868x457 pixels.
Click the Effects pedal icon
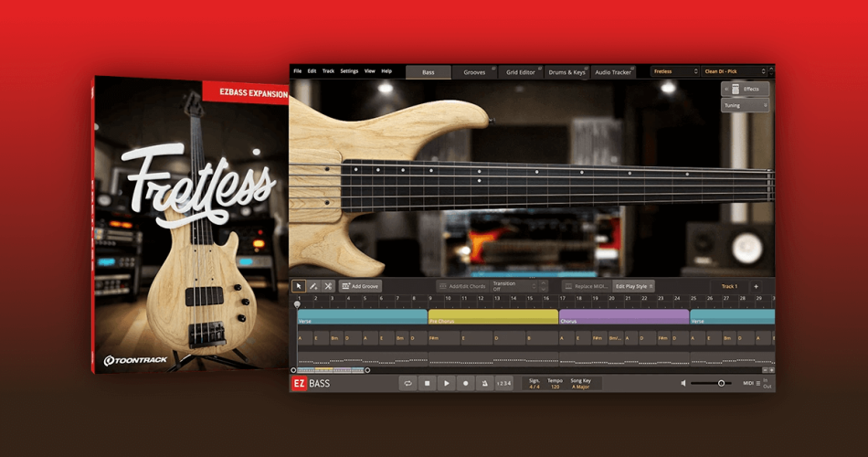tap(736, 90)
